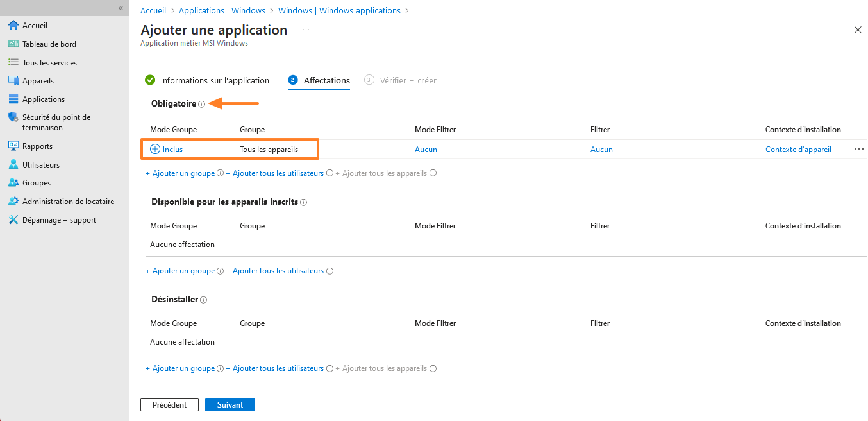This screenshot has height=421, width=868.
Task: Open the row's three-dot options menu
Action: click(858, 149)
